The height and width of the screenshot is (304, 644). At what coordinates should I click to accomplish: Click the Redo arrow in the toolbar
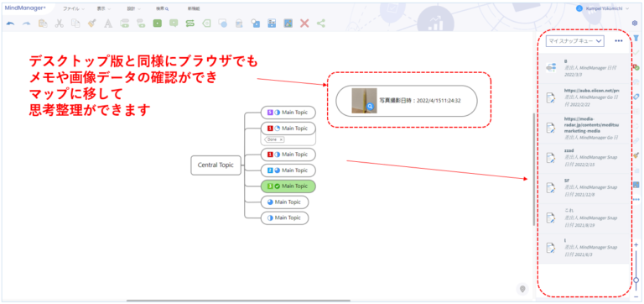26,24
